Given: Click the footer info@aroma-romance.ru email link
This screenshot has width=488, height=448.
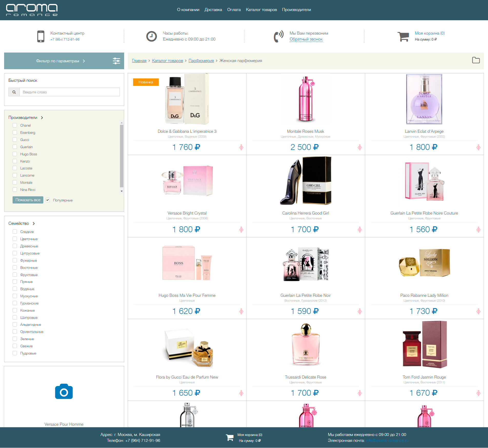Looking at the screenshot, I should click(x=387, y=441).
